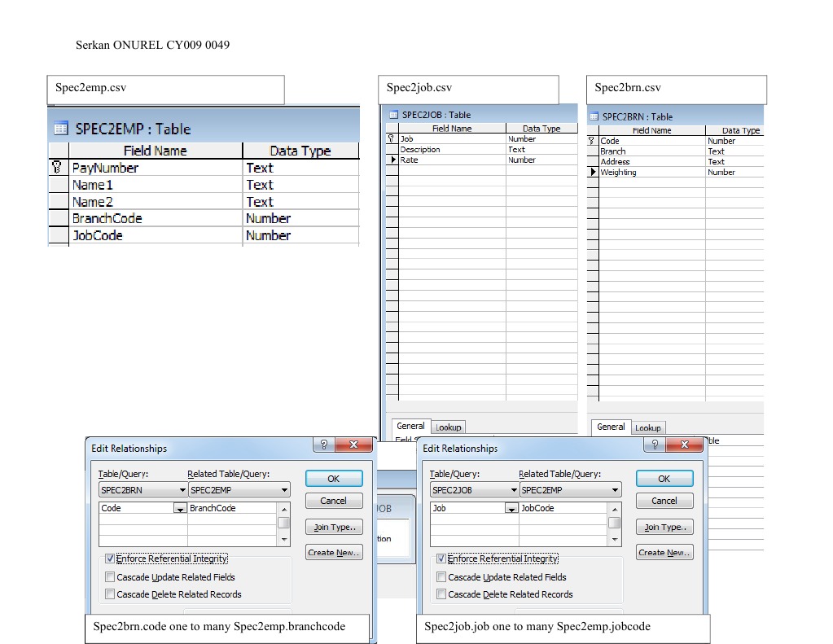The height and width of the screenshot is (644, 833).
Task: Select the Address field in SPEC2BRN table
Action: click(652, 161)
